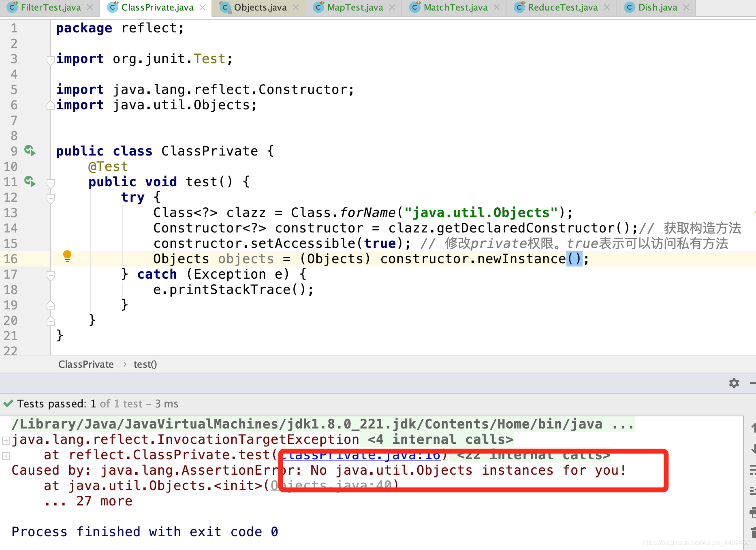Click the ReduceTest.java tab file icon
Screen dimensions: 756x550
coord(519,7)
